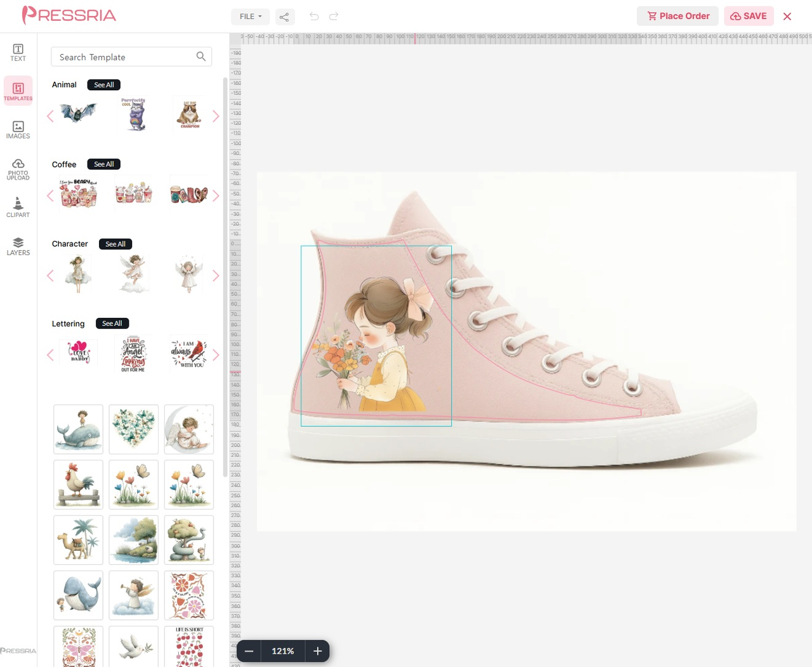Select the colorful Coffee lettering template
812x667 pixels.
tap(189, 194)
